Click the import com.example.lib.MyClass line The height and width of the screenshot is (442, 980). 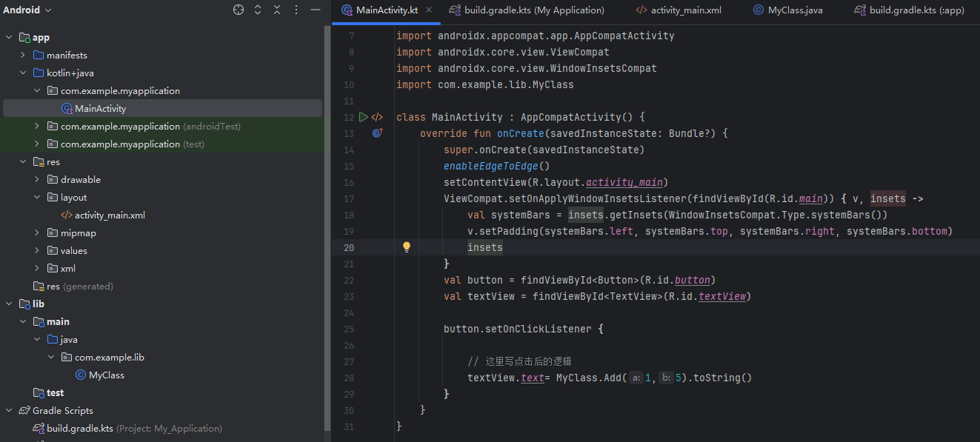click(485, 84)
